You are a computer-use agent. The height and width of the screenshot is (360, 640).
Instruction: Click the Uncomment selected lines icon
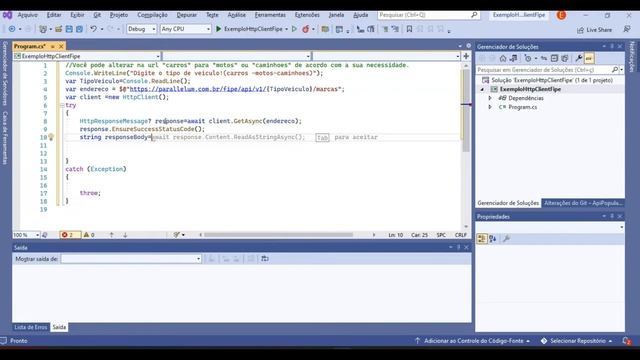coord(395,29)
